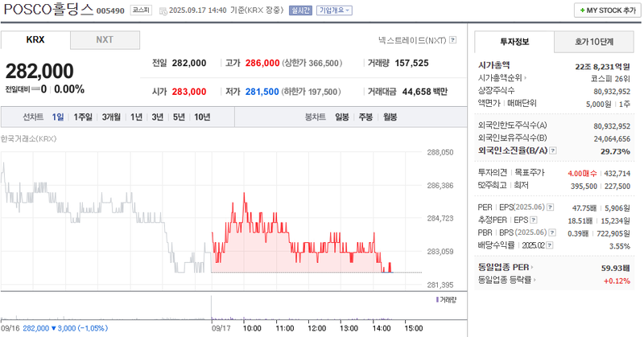Click the foreign ratio 29.73%
The width and height of the screenshot is (644, 337).
[615, 151]
